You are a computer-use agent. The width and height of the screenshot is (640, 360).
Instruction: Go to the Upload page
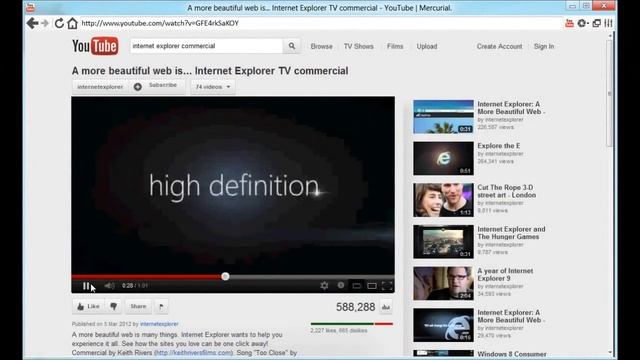tap(427, 47)
